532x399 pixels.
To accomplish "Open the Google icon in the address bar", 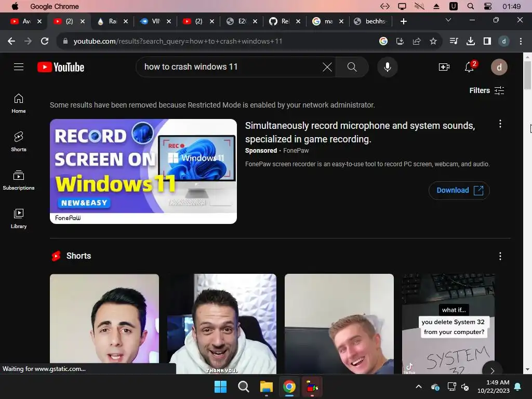I will pyautogui.click(x=383, y=41).
